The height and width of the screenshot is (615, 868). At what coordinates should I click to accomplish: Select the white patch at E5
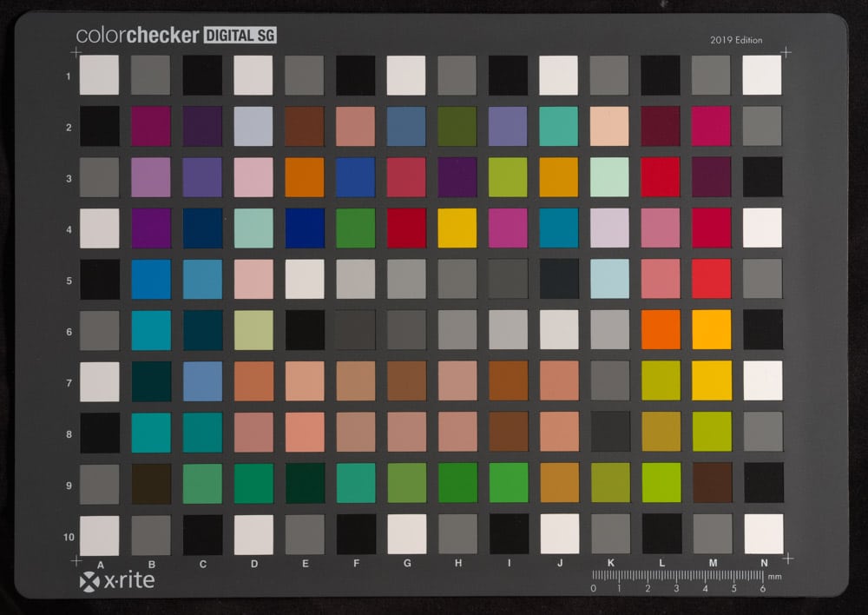(305, 279)
